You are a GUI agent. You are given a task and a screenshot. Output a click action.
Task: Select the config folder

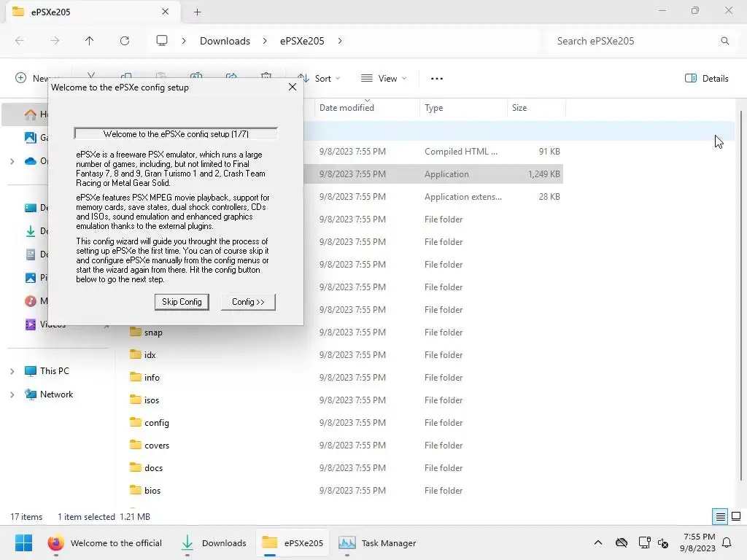point(157,423)
